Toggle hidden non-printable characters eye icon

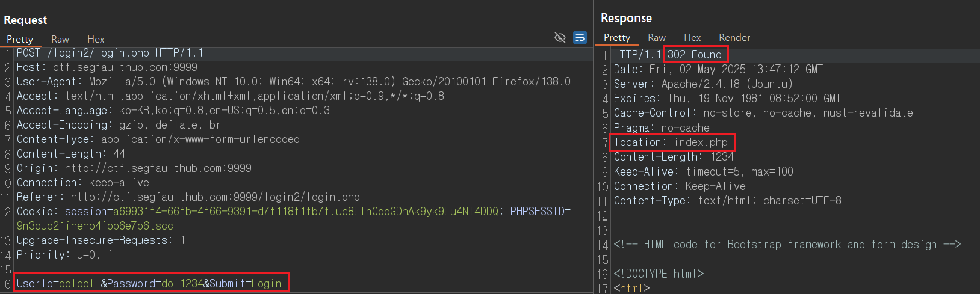[x=560, y=38]
